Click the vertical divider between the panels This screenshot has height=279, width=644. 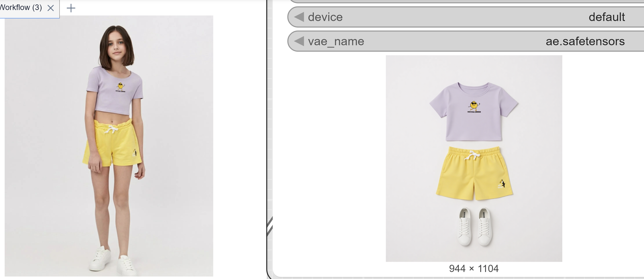(267, 139)
